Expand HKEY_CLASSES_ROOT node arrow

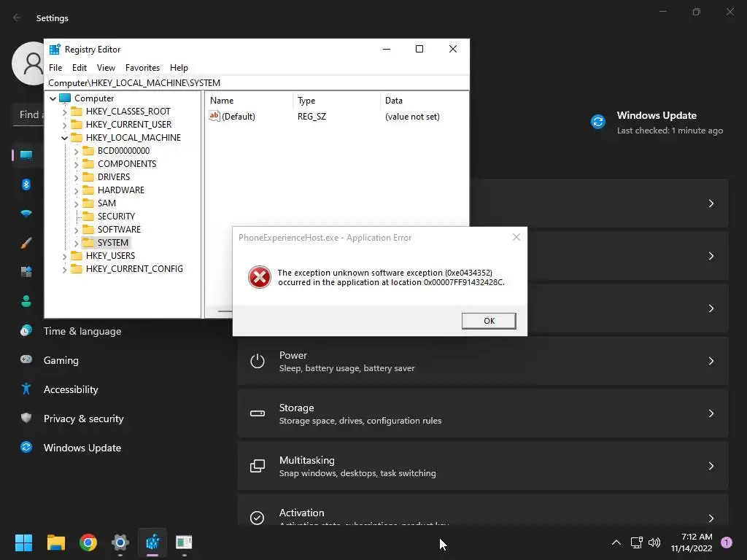tap(64, 112)
